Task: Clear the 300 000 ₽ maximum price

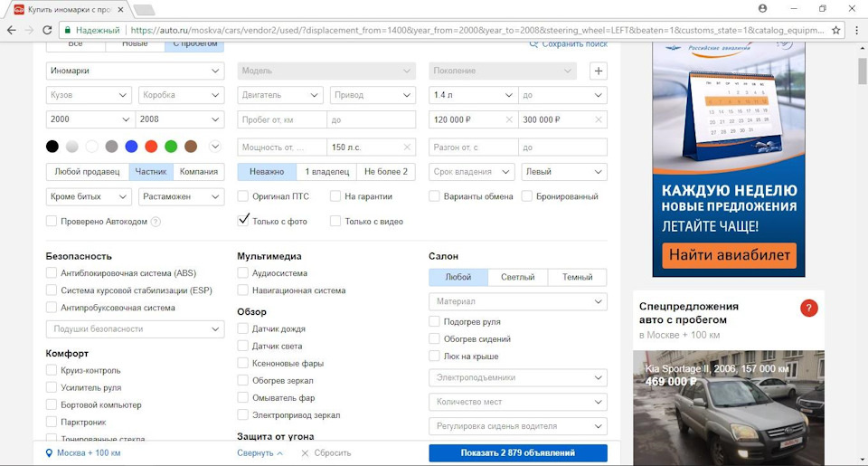Action: pyautogui.click(x=599, y=119)
